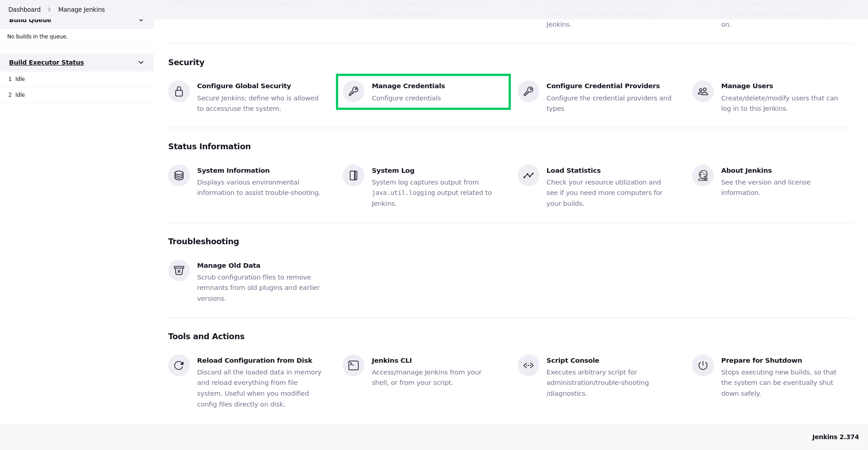
Task: Select Prepare for Shutdown title
Action: click(x=761, y=360)
